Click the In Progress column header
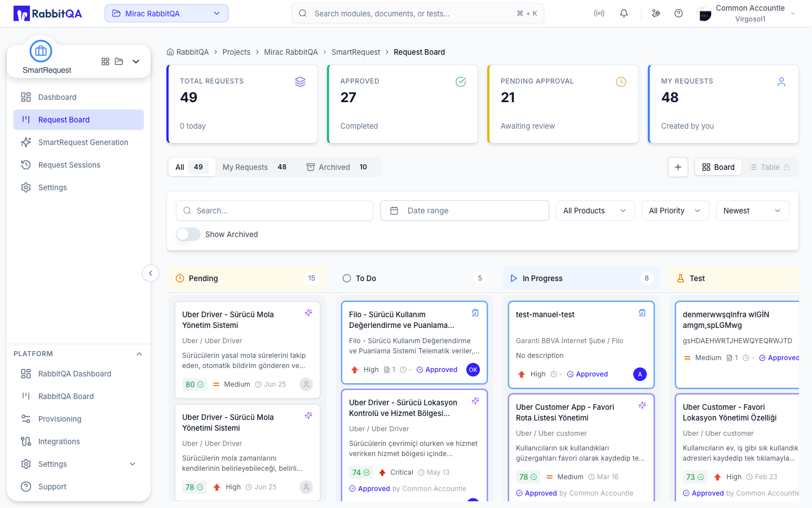Image resolution: width=812 pixels, height=508 pixels. (x=581, y=278)
